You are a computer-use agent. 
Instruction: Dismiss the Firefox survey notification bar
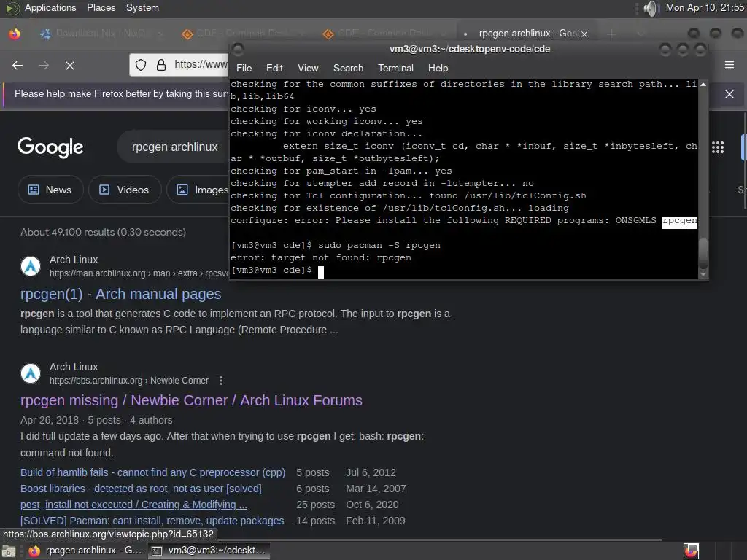click(x=729, y=94)
